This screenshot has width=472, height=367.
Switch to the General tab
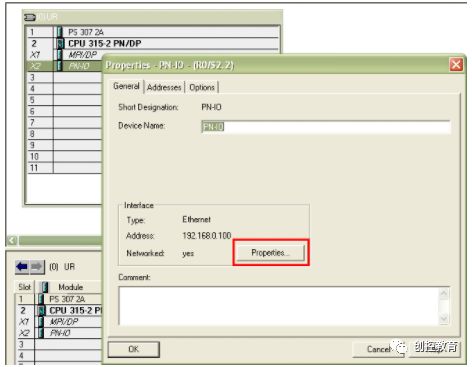(x=126, y=86)
